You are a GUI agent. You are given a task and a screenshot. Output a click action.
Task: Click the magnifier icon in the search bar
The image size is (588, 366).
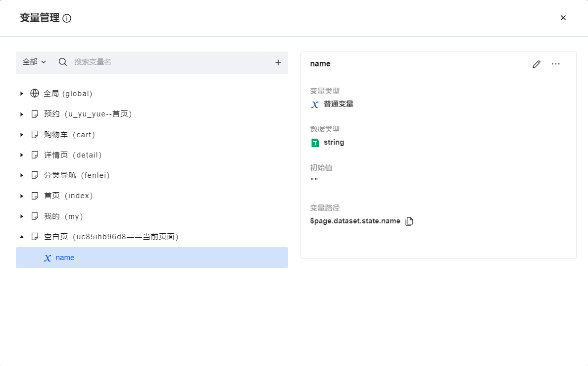[x=62, y=62]
